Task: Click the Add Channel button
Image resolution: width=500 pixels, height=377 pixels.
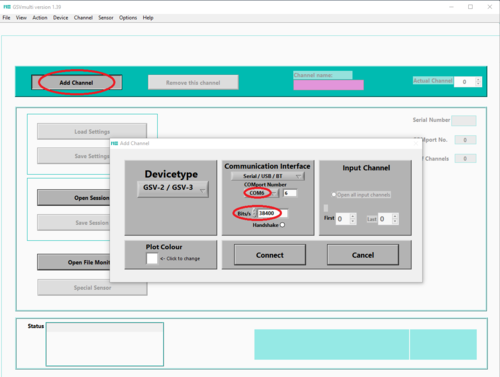Action: (x=77, y=82)
